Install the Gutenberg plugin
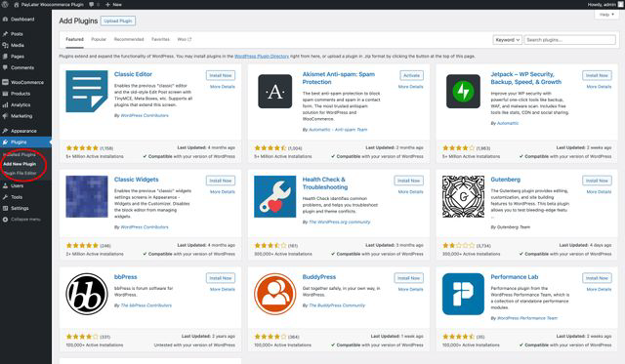The height and width of the screenshot is (364, 625). [597, 181]
